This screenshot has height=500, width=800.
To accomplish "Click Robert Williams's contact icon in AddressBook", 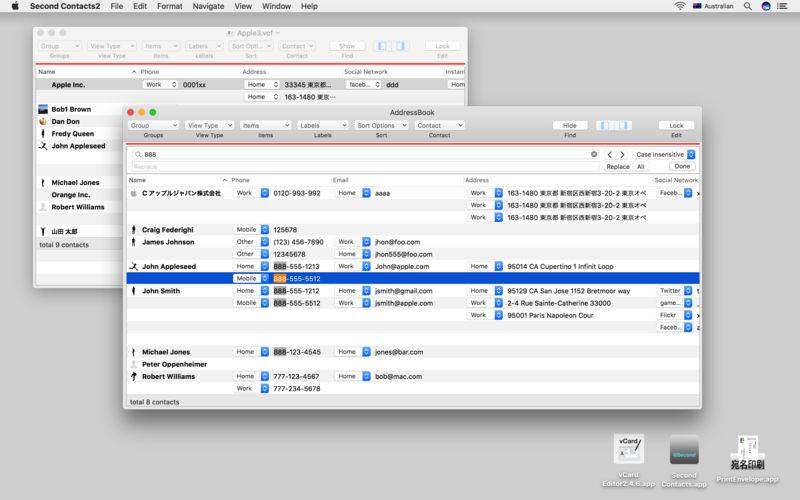I will [134, 377].
